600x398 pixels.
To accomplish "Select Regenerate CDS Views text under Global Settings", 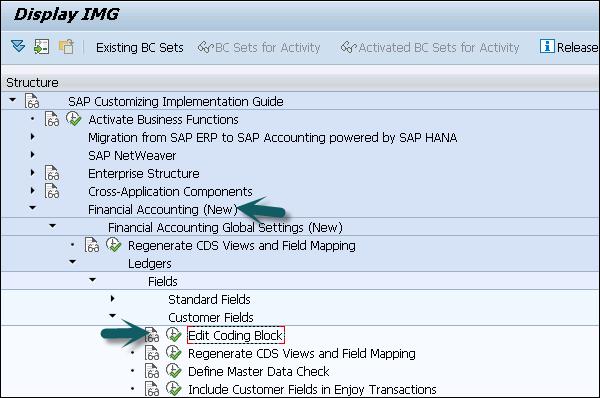I will [241, 245].
